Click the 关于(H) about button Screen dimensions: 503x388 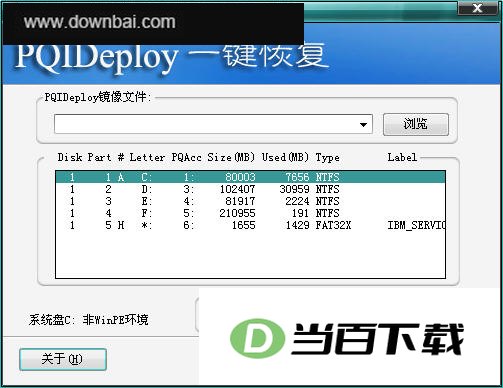coord(63,359)
